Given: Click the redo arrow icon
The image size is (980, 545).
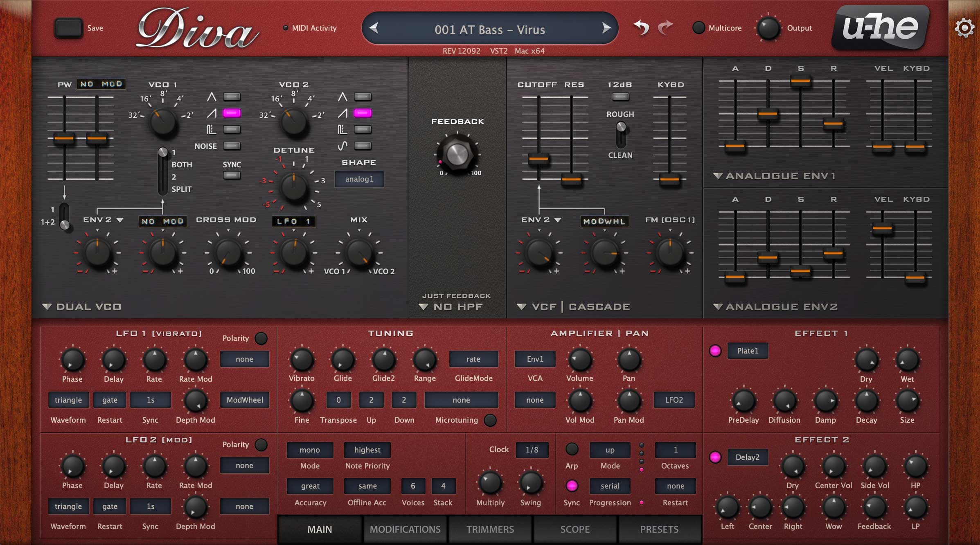Looking at the screenshot, I should [666, 28].
